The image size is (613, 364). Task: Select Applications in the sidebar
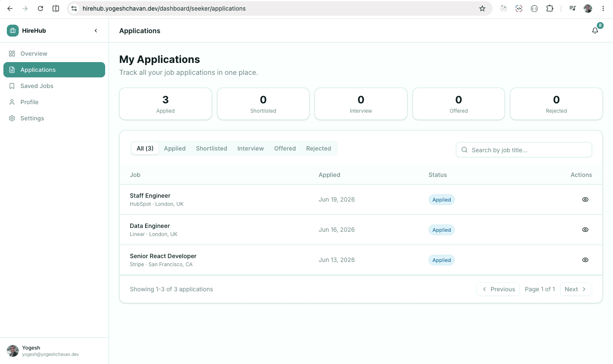(54, 70)
